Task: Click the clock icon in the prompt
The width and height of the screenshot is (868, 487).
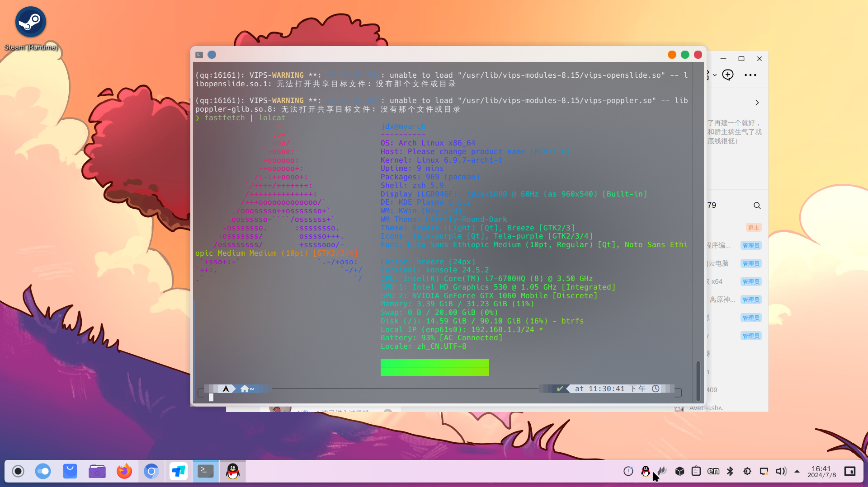Action: [656, 389]
